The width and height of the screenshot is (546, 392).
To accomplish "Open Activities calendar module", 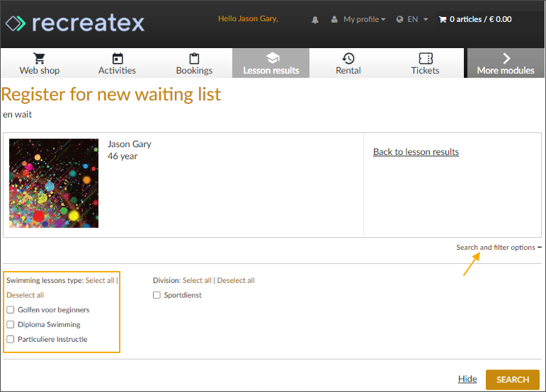I will coord(117,63).
